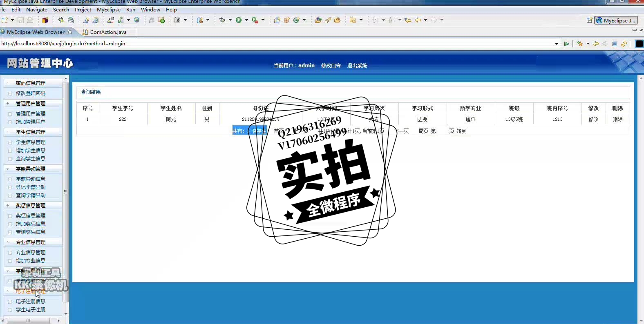The image size is (644, 324).
Task: Click the sidebar vertical scrollbar
Action: pyautogui.click(x=65, y=192)
